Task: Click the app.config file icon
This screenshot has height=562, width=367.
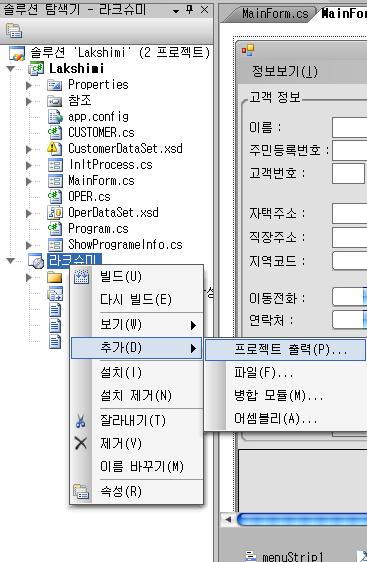Action: tap(55, 117)
